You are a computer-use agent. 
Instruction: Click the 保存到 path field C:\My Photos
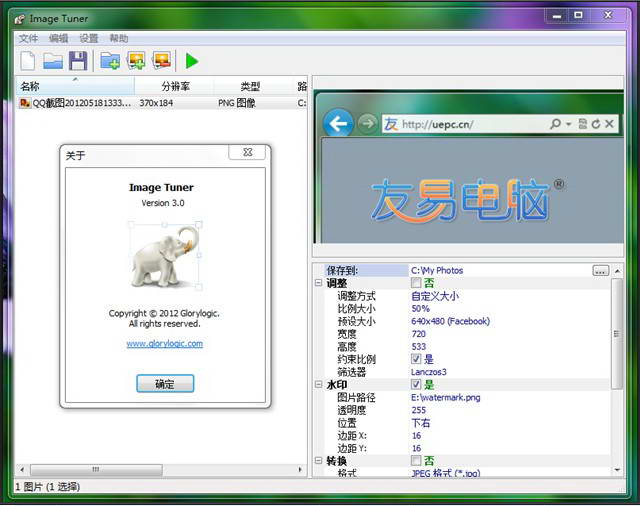[x=500, y=271]
